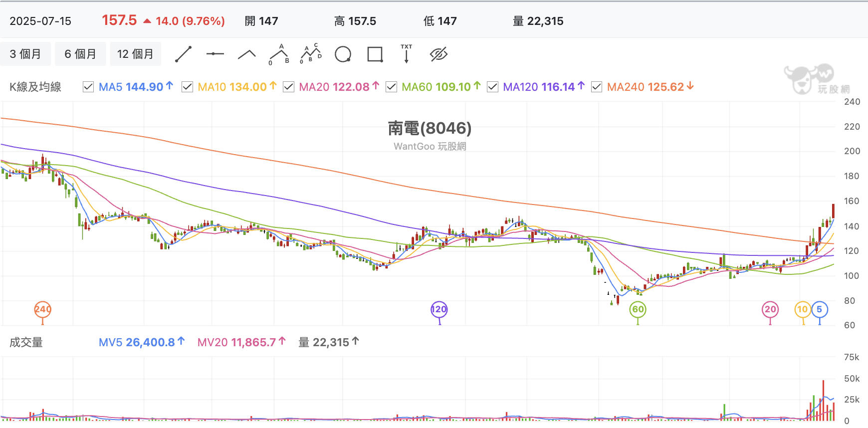Switch to the 6 個月 range
868x428 pixels.
point(80,54)
